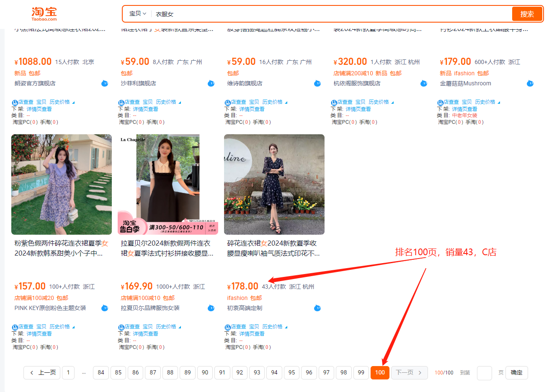Expand 历史价格 under 杭依阁服饰旗舰店
This screenshot has width=549, height=392.
point(381,102)
